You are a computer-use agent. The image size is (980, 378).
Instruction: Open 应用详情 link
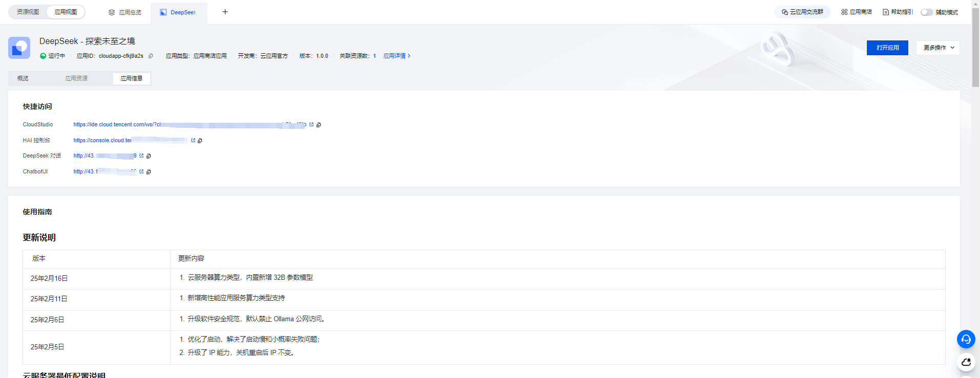click(397, 56)
